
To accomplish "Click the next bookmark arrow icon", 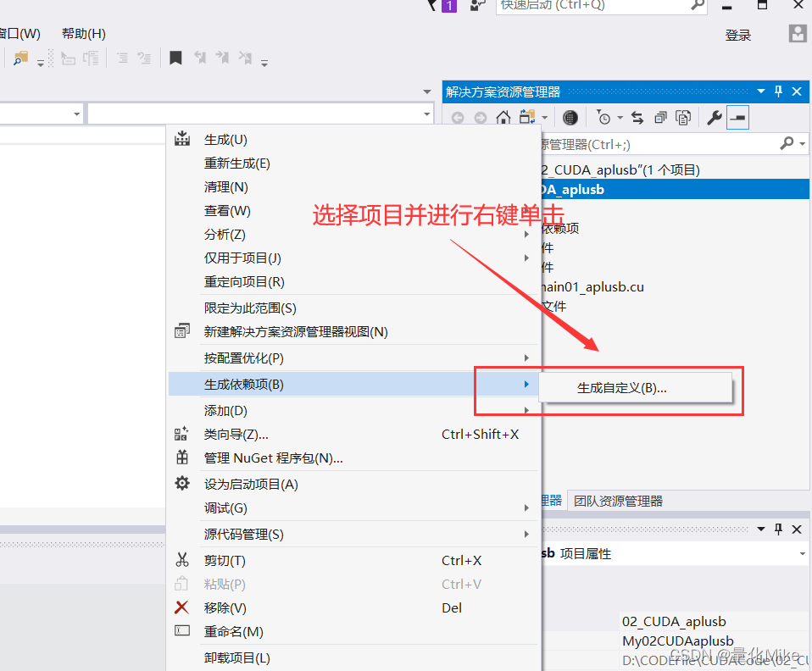I will coord(224,58).
